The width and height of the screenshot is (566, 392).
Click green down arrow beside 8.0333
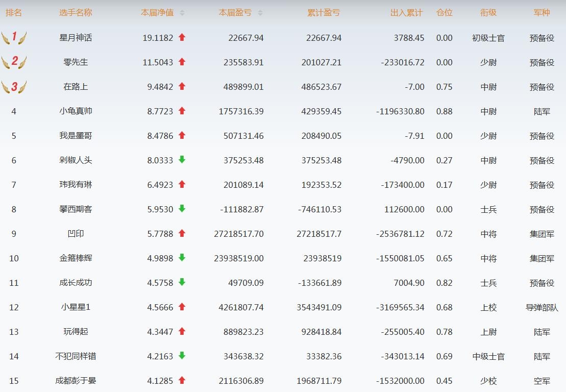click(x=182, y=160)
